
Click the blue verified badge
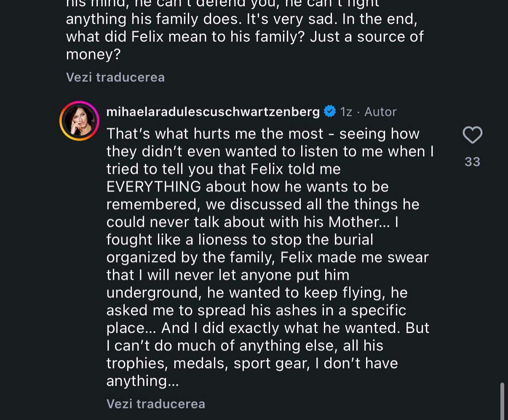[329, 112]
